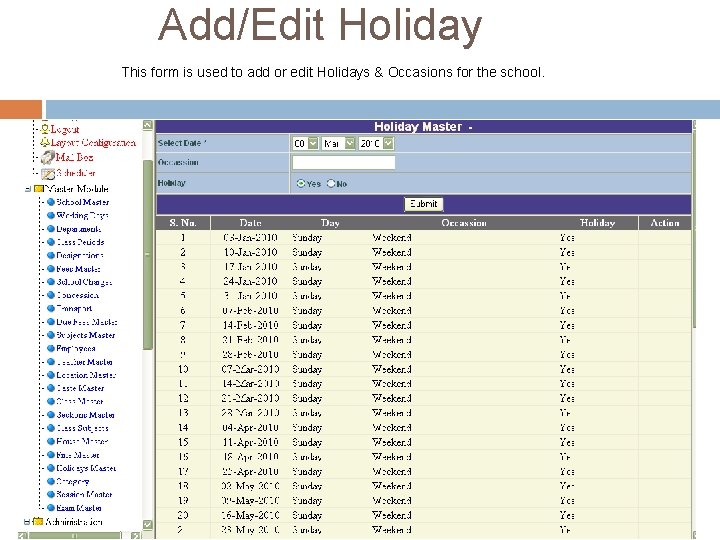Select the Yes radio for Holiday

(x=301, y=183)
